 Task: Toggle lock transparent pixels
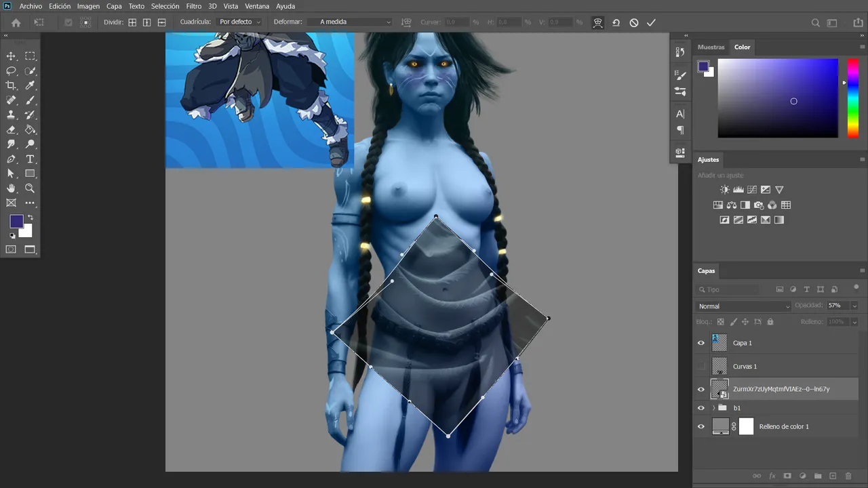721,322
